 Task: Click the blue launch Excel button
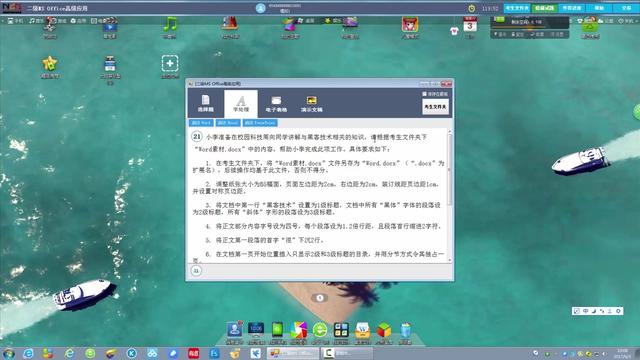click(x=228, y=123)
